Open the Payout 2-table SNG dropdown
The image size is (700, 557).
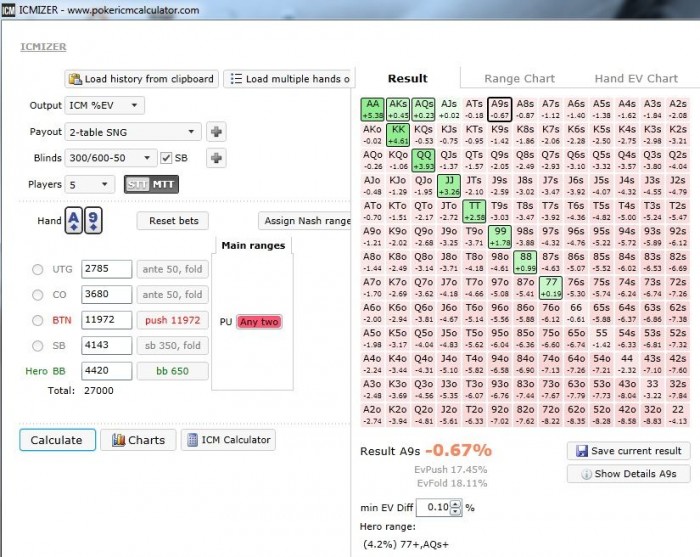[x=133, y=132]
